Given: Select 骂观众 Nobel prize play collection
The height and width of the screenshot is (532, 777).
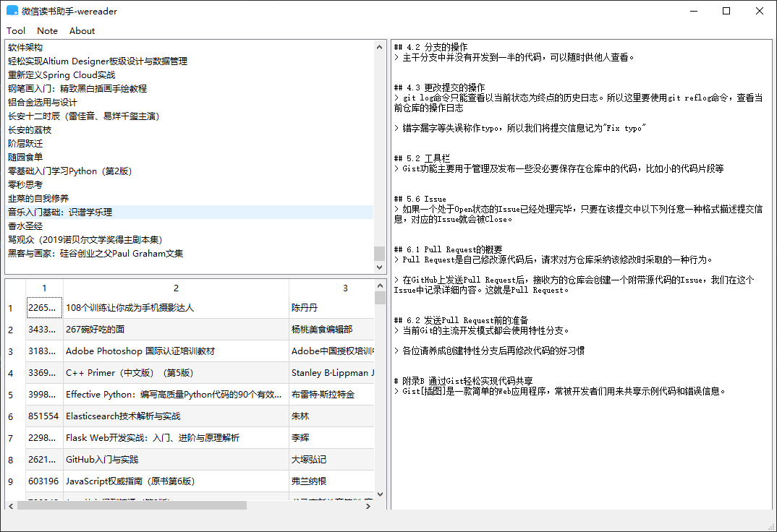Looking at the screenshot, I should (190, 240).
